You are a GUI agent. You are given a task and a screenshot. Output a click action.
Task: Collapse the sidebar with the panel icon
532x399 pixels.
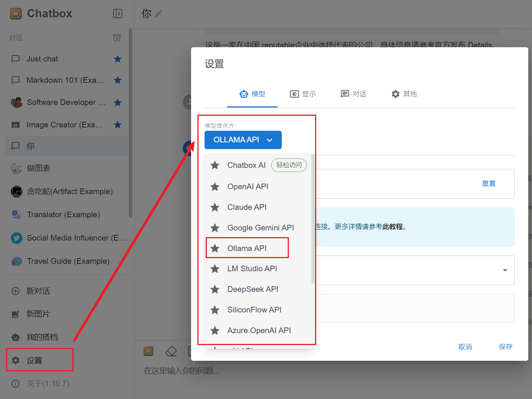point(118,14)
